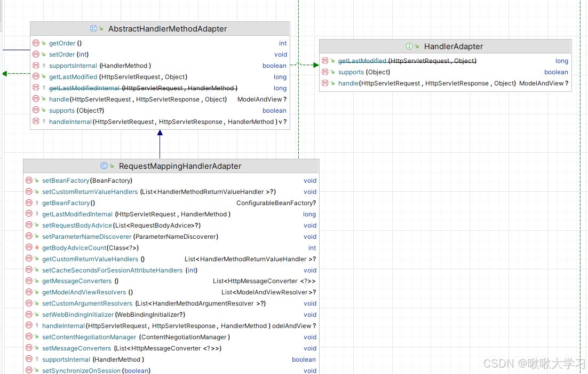This screenshot has height=374, width=588.
Task: Click the method icon beside setWebBindingInitializer
Action: (x=29, y=315)
